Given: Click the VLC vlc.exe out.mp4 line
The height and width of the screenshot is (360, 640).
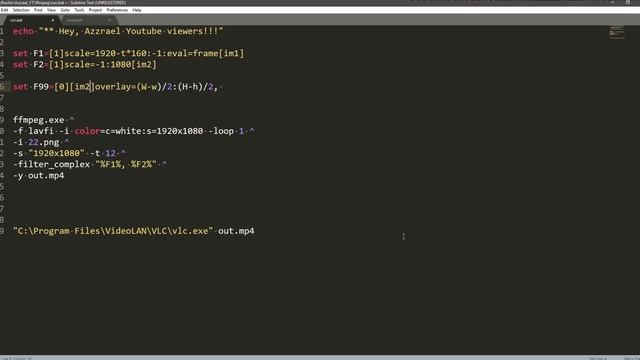Looking at the screenshot, I should (133, 231).
